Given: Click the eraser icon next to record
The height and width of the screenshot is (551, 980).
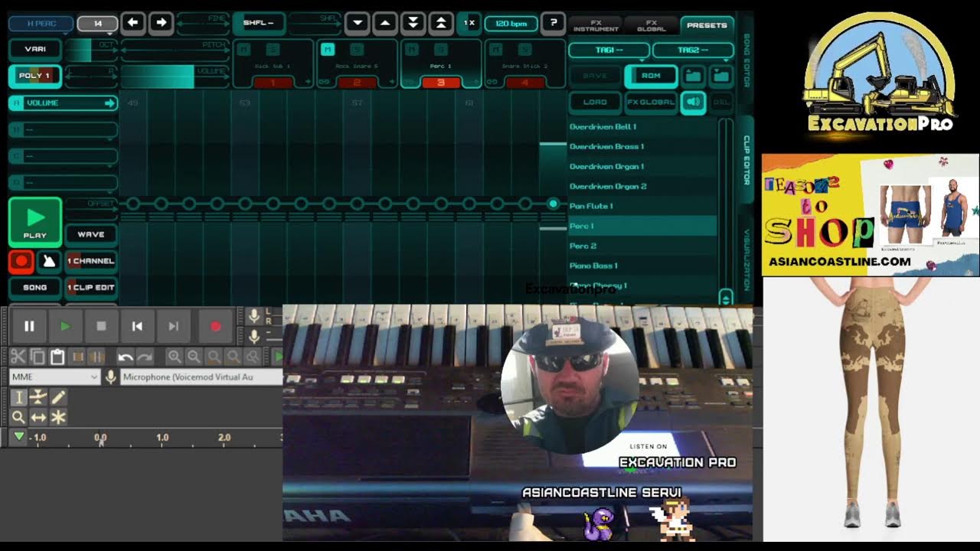Looking at the screenshot, I should 49,261.
